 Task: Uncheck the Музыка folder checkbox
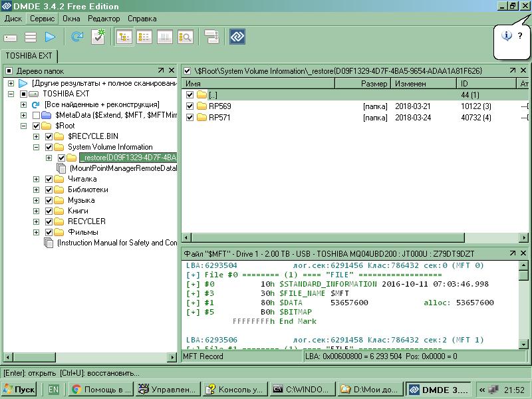pos(49,200)
